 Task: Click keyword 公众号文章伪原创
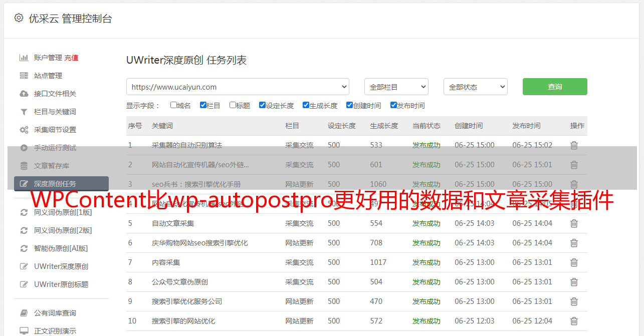(180, 282)
